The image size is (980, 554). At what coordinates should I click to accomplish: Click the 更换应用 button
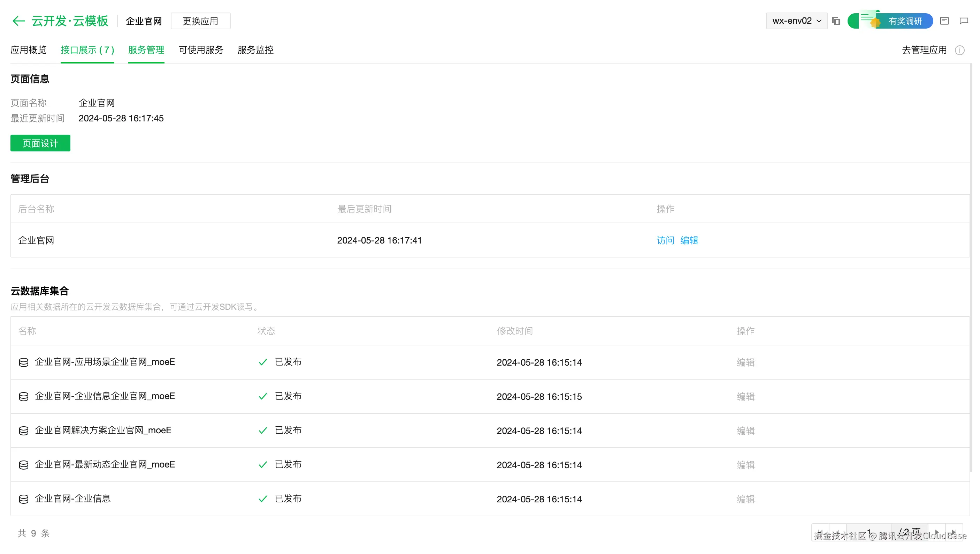point(200,21)
